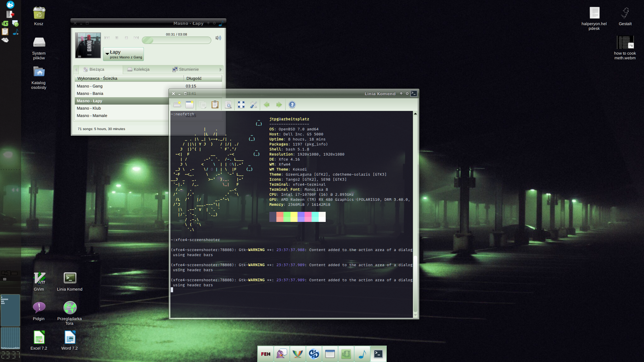This screenshot has height=362, width=644.
Task: Open terminal search via magnifier icon
Action: (228, 105)
